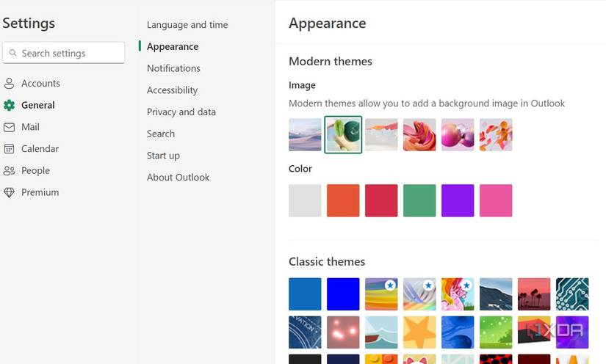The width and height of the screenshot is (606, 364).
Task: Apply the solid bright blue classic theme
Action: point(343,294)
